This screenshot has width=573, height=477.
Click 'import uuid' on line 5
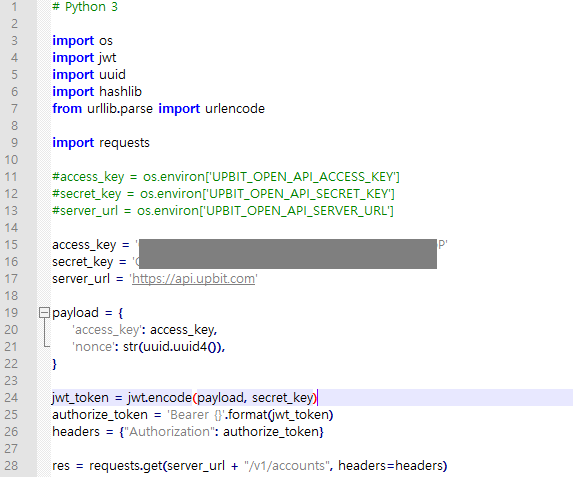tap(89, 75)
